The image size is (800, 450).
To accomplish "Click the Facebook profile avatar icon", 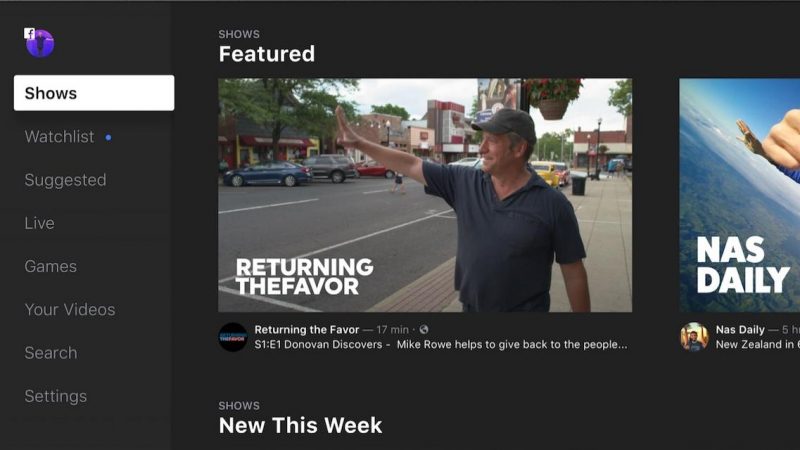I will point(40,43).
